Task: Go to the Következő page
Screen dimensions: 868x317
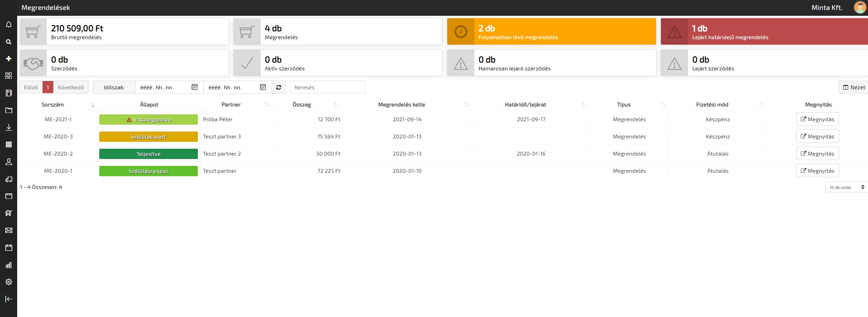Action: click(71, 87)
